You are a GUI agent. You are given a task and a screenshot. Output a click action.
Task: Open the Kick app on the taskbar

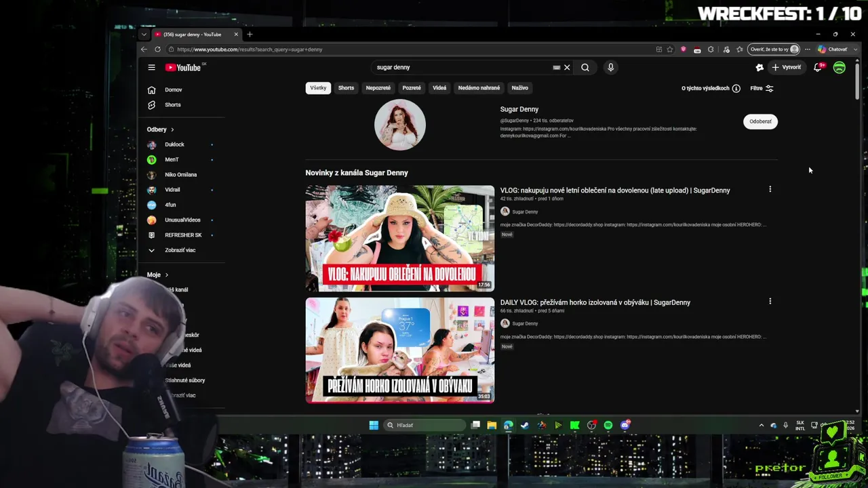[575, 425]
